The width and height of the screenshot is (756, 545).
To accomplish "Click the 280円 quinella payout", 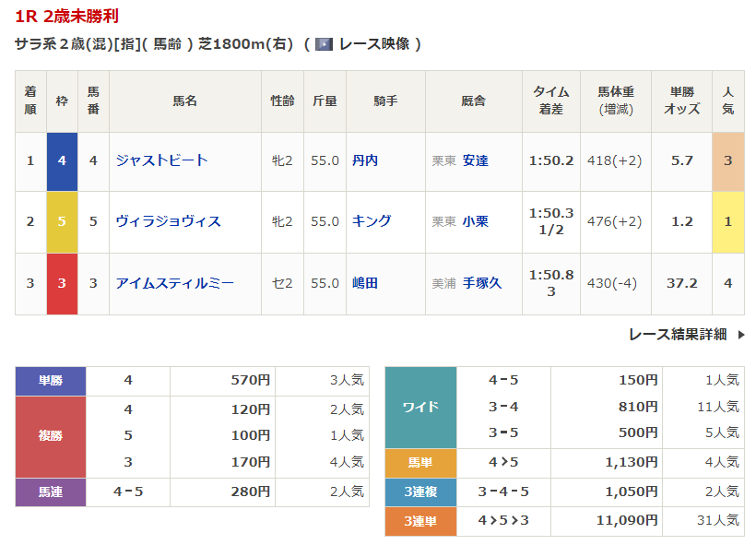I will [250, 492].
